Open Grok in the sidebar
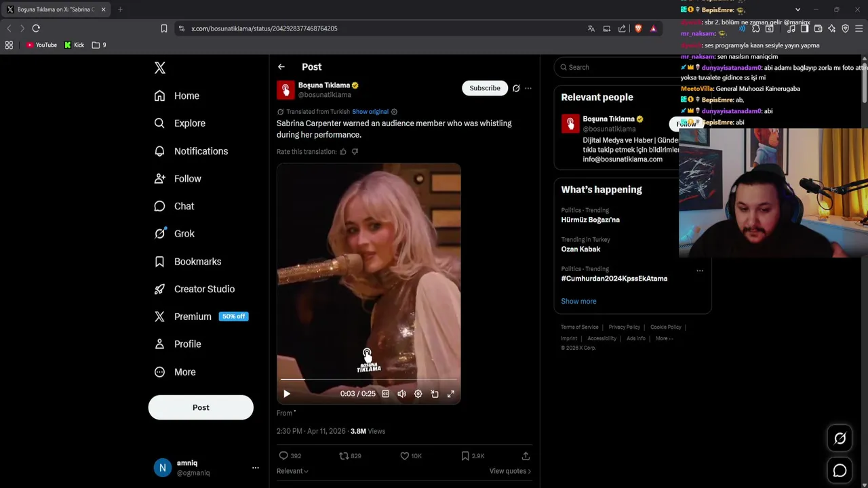The width and height of the screenshot is (868, 488). (x=174, y=233)
